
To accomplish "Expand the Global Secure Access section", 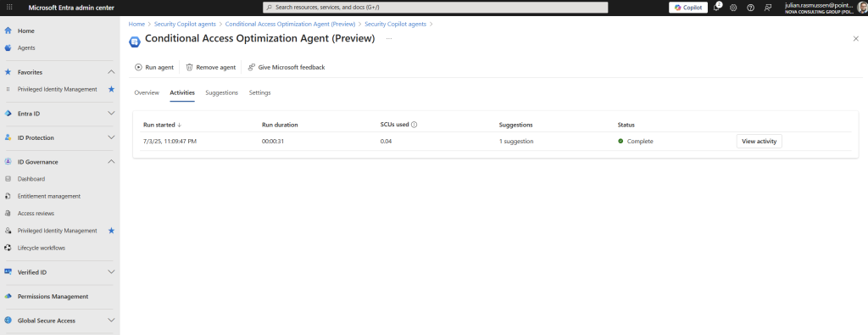I will click(111, 320).
